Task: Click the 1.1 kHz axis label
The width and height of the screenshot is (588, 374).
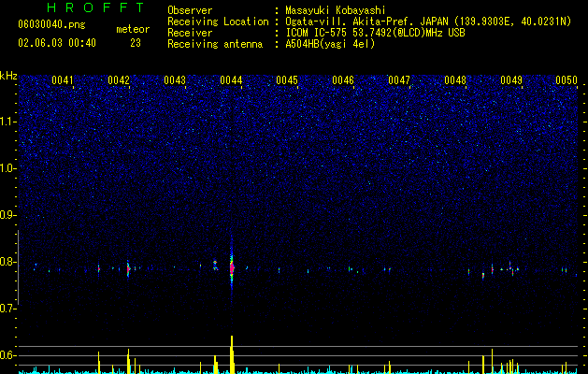Action: (8, 122)
